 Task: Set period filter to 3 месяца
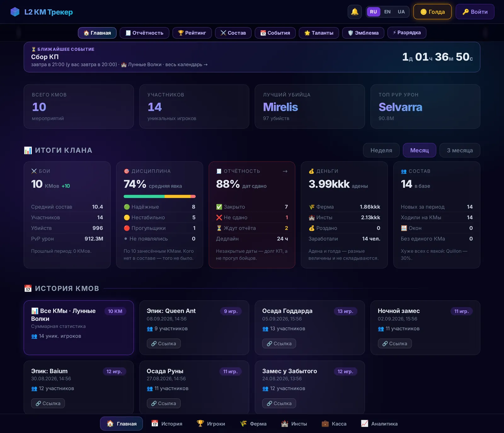[x=460, y=150]
